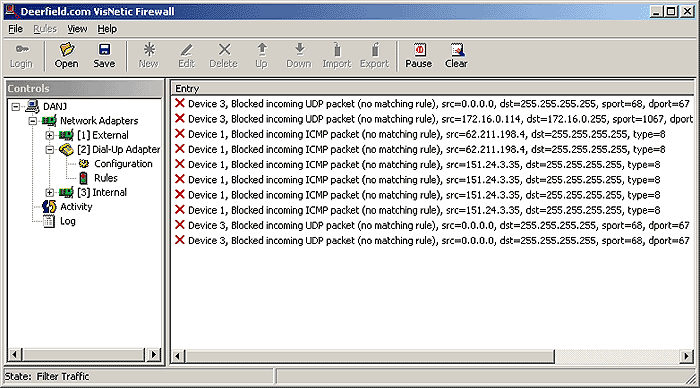
Task: Expand the [3] Internal adapter node
Action: (50, 192)
